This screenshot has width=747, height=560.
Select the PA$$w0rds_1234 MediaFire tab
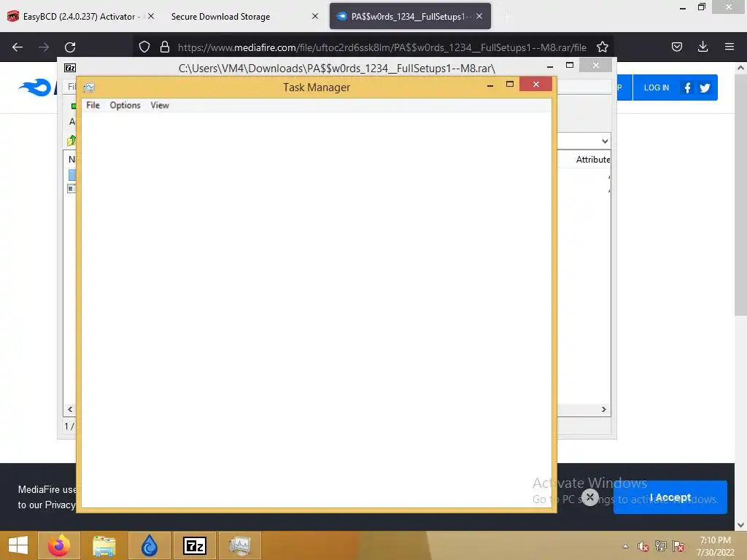pyautogui.click(x=410, y=16)
